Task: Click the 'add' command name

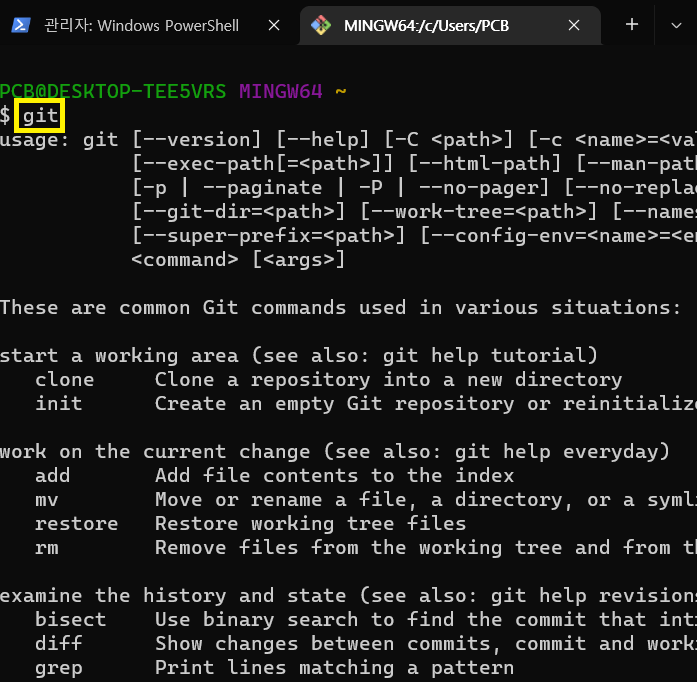Action: pyautogui.click(x=52, y=476)
